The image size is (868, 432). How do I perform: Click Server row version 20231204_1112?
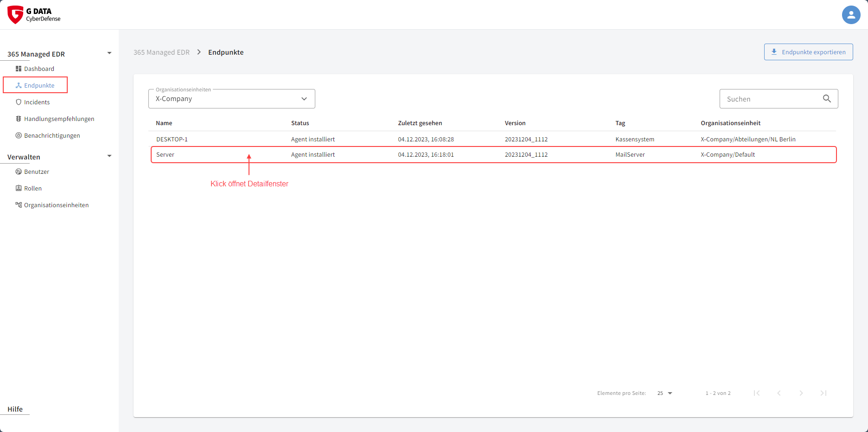click(526, 154)
